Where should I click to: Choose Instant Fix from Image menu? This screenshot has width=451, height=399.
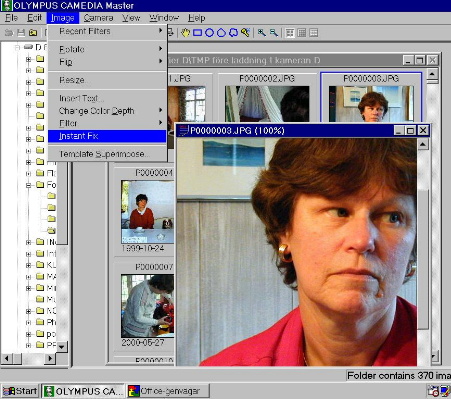pyautogui.click(x=107, y=136)
